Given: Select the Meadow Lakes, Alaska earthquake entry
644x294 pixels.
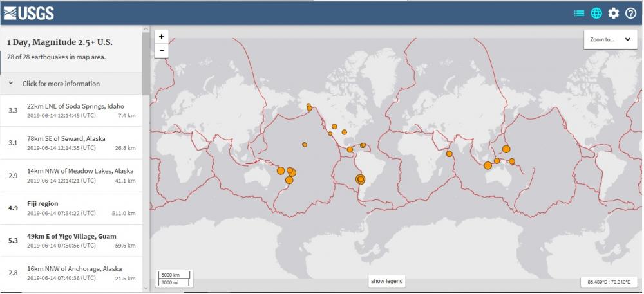Looking at the screenshot, I should pos(71,176).
